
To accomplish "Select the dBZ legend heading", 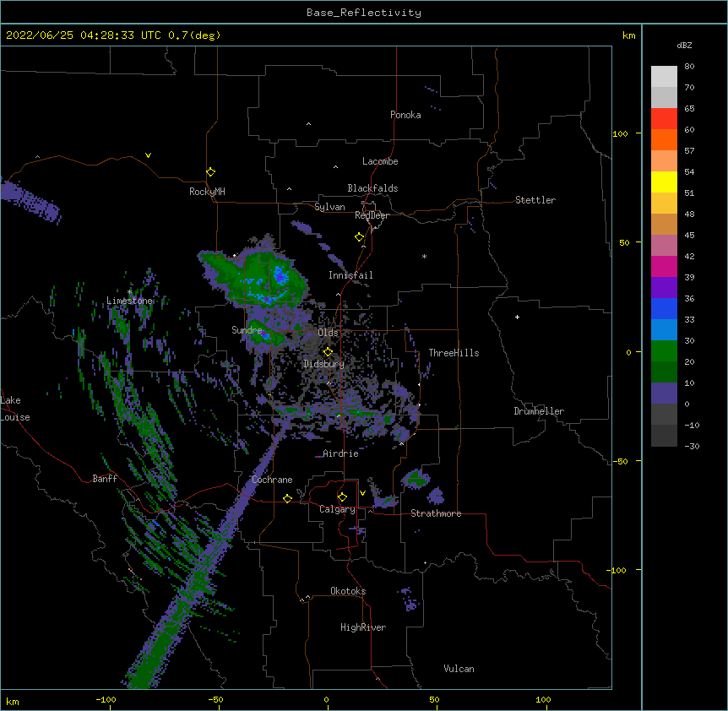I will click(684, 45).
